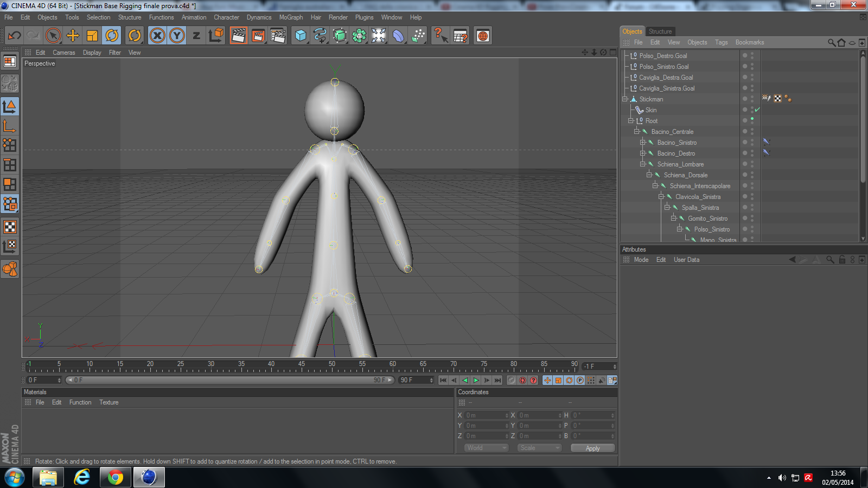The image size is (868, 488).
Task: Click the autokeying record button
Action: [522, 380]
